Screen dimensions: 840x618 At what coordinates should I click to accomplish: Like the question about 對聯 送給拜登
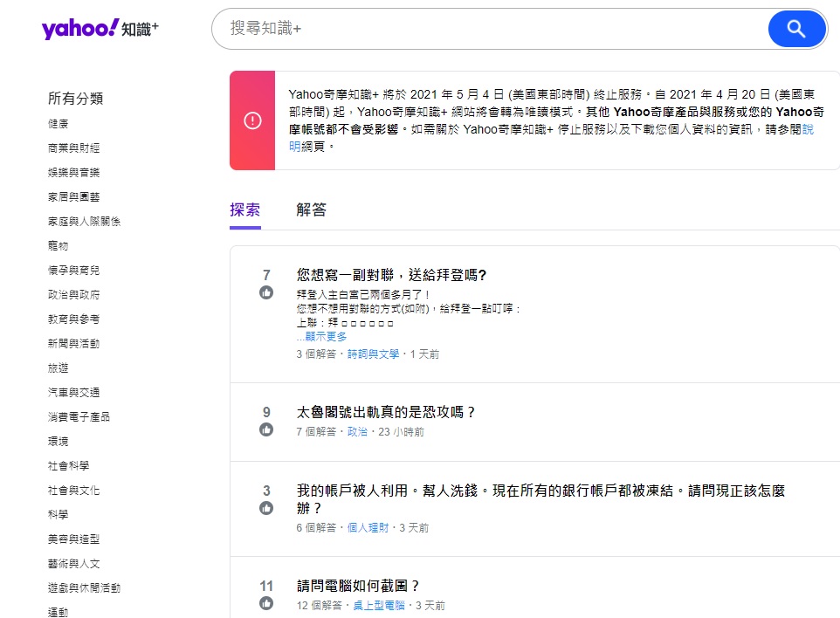point(266,292)
